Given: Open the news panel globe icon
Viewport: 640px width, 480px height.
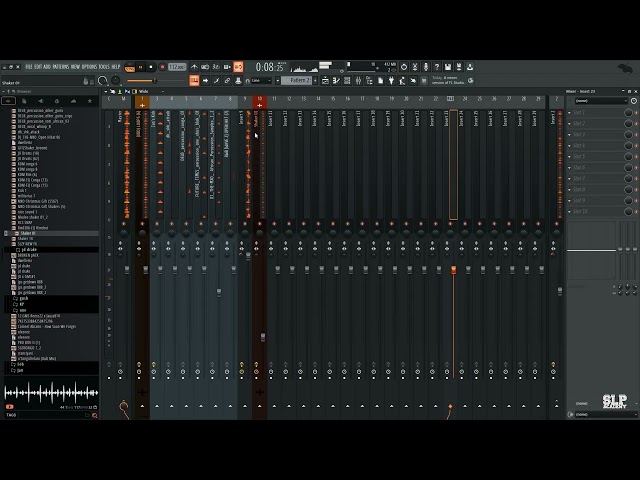Looking at the screenshot, I should coord(471,81).
